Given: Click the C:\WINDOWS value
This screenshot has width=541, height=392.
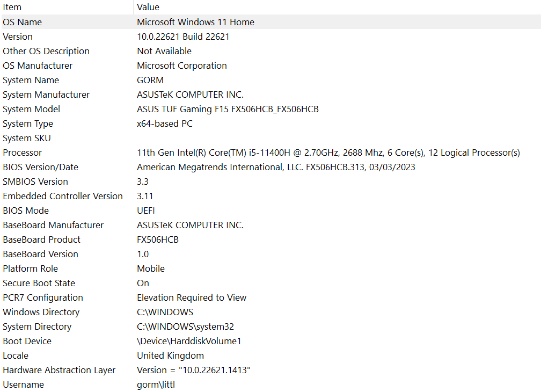Looking at the screenshot, I should point(165,312).
